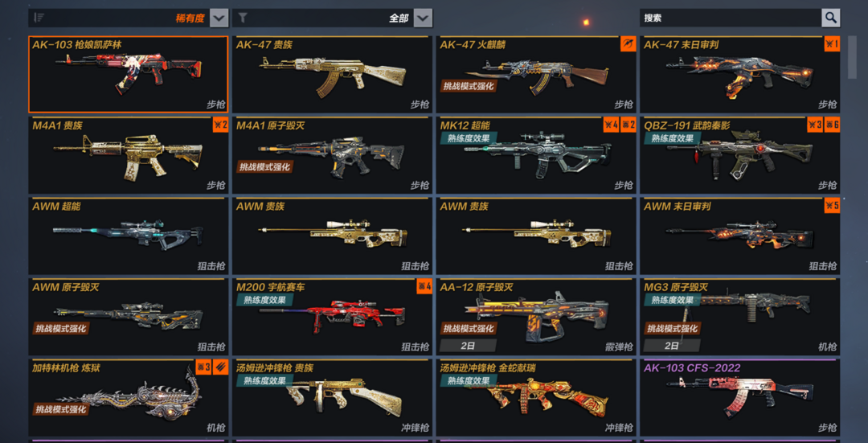868x443 pixels.
Task: Click the number 2 badge on M4A1 贵族
Action: [x=220, y=125]
